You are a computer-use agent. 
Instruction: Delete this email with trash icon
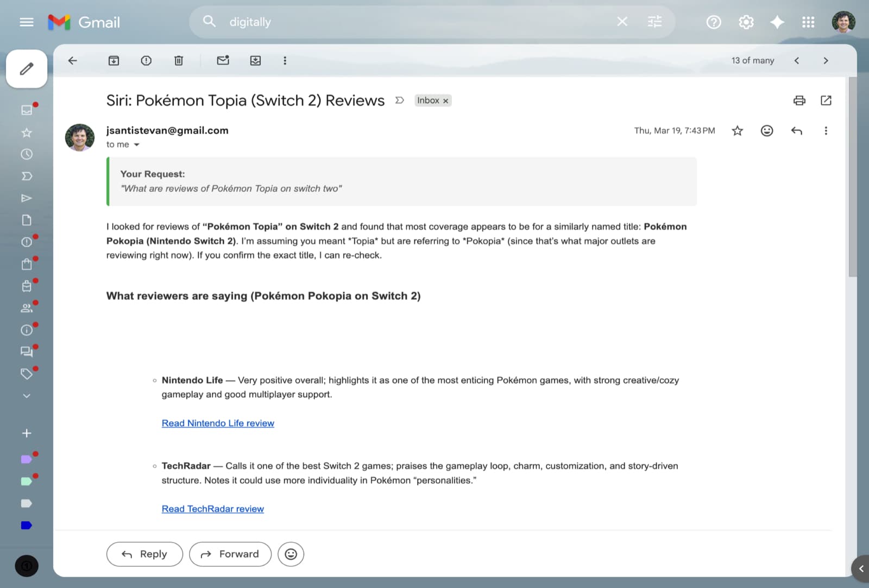(179, 61)
